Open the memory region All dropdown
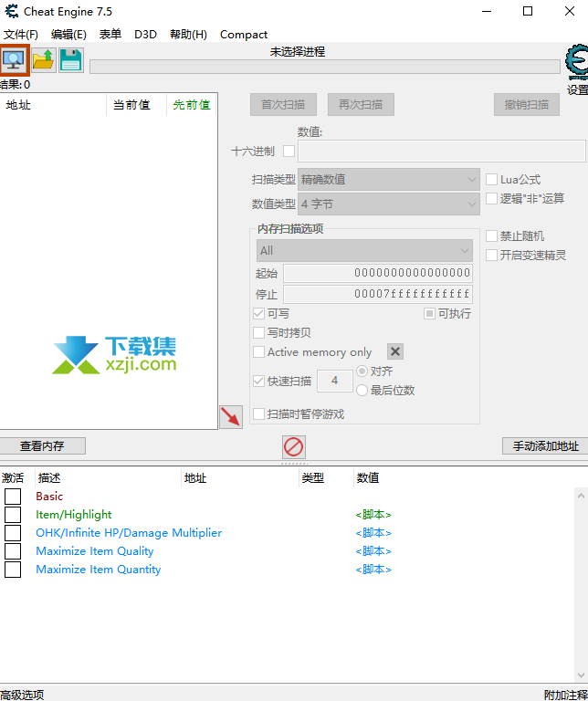 [364, 250]
